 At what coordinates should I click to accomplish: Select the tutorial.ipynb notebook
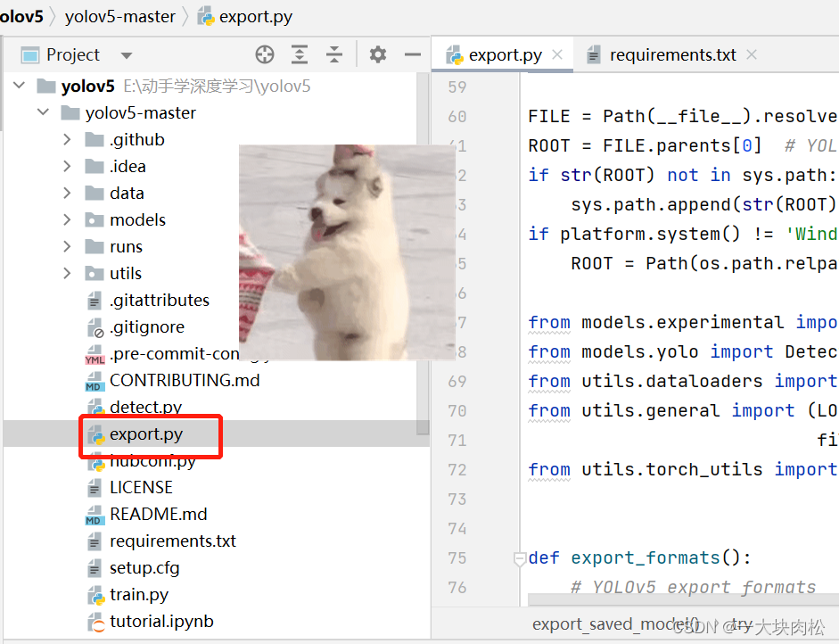pos(161,622)
